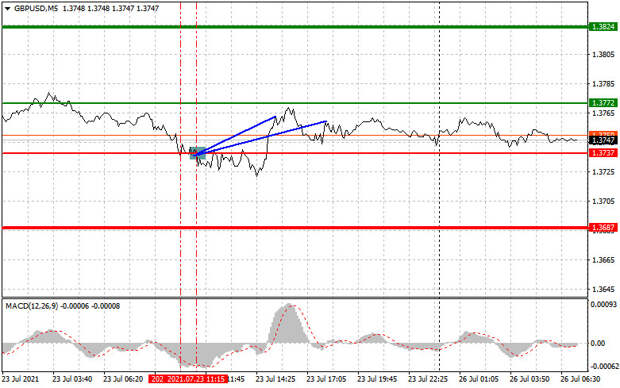Select the 1.3772 green price label
Screen dimensions: 620x388
[x=603, y=103]
